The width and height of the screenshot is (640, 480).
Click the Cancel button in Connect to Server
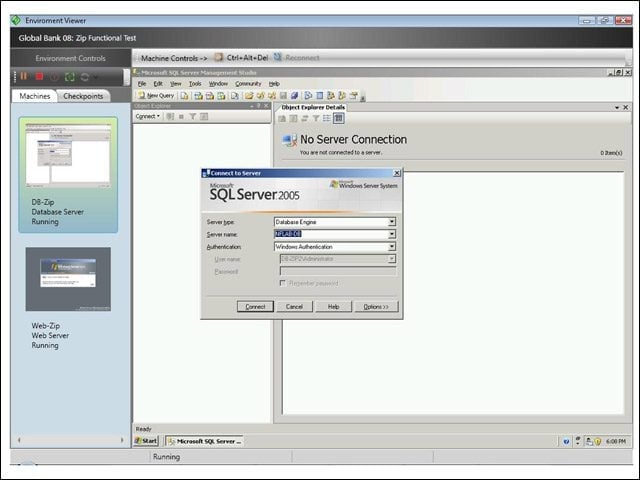(294, 306)
